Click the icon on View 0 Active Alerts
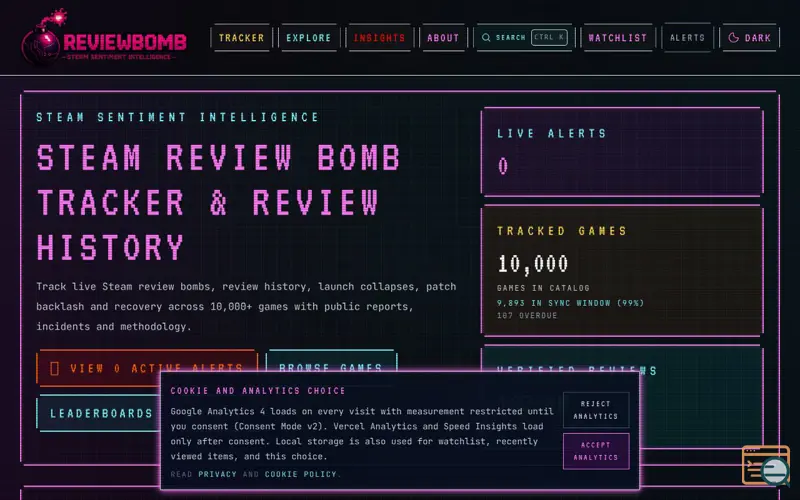Image resolution: width=800 pixels, height=500 pixels. (55, 368)
